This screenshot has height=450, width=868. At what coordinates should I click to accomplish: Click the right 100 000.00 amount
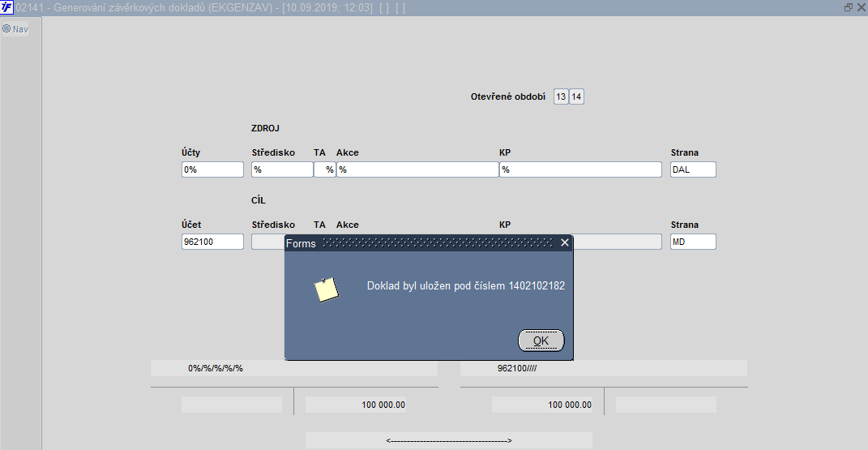[x=570, y=405]
